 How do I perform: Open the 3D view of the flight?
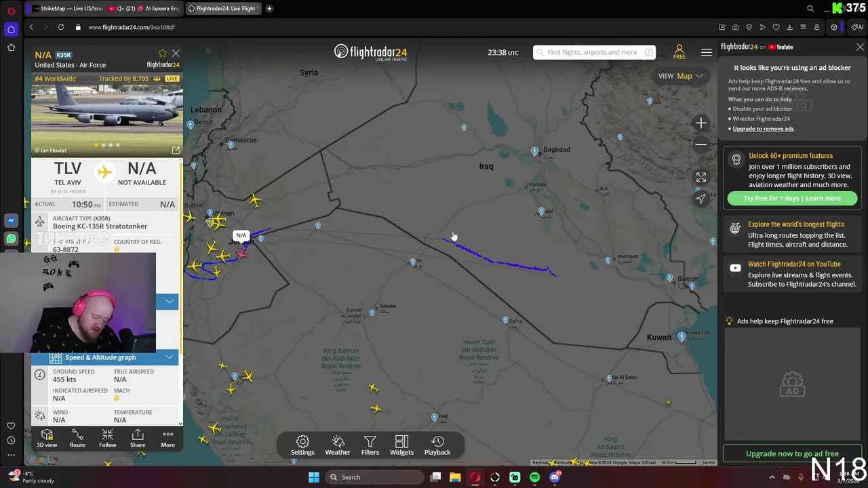47,438
